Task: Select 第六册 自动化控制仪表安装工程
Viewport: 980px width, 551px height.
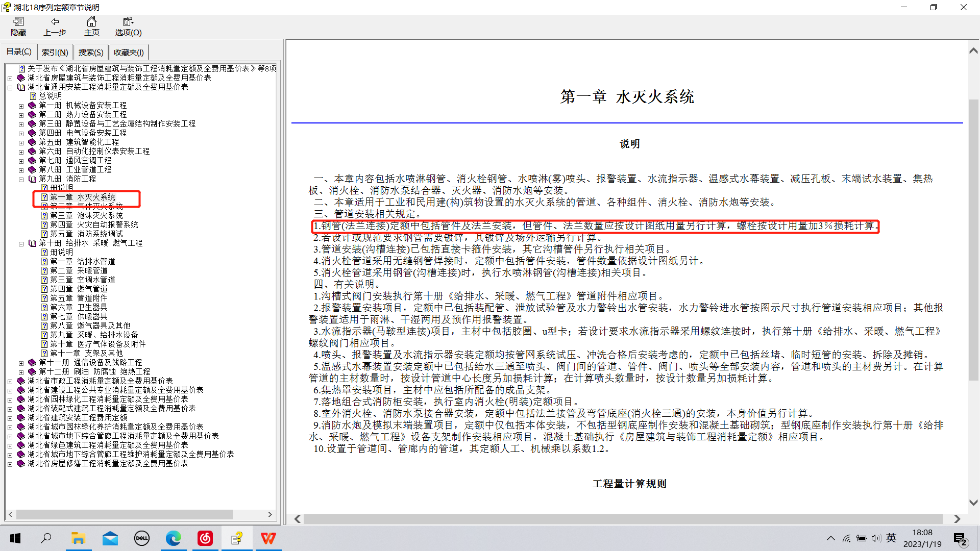Action: point(94,151)
